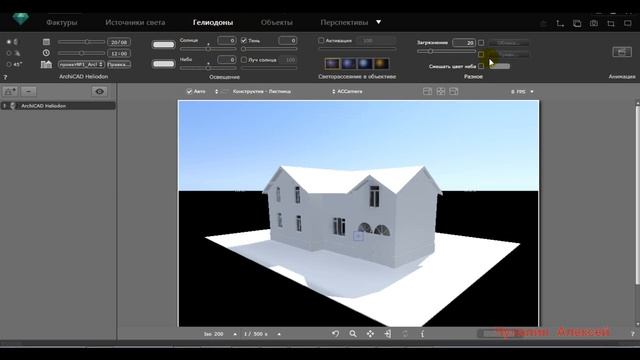Click the Небо intensity value field
640x360 pixels.
click(227, 60)
